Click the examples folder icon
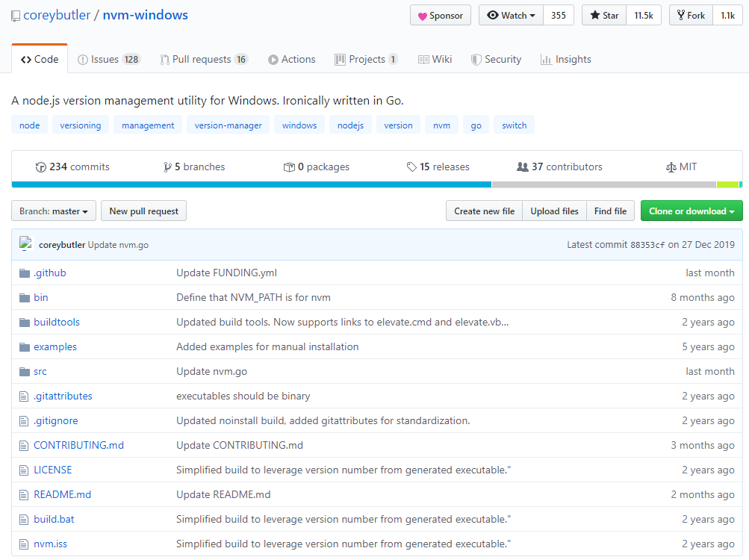Screen dimensions: 749x560 click(25, 347)
